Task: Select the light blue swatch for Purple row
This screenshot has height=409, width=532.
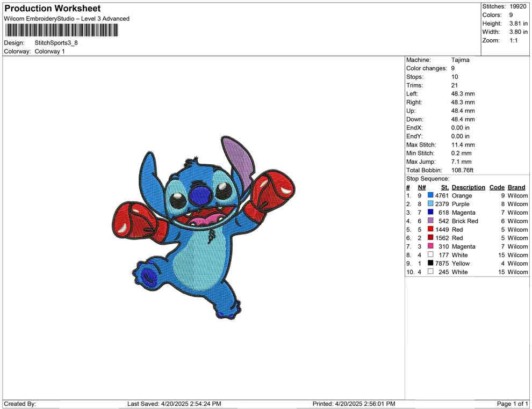Action: (430, 203)
